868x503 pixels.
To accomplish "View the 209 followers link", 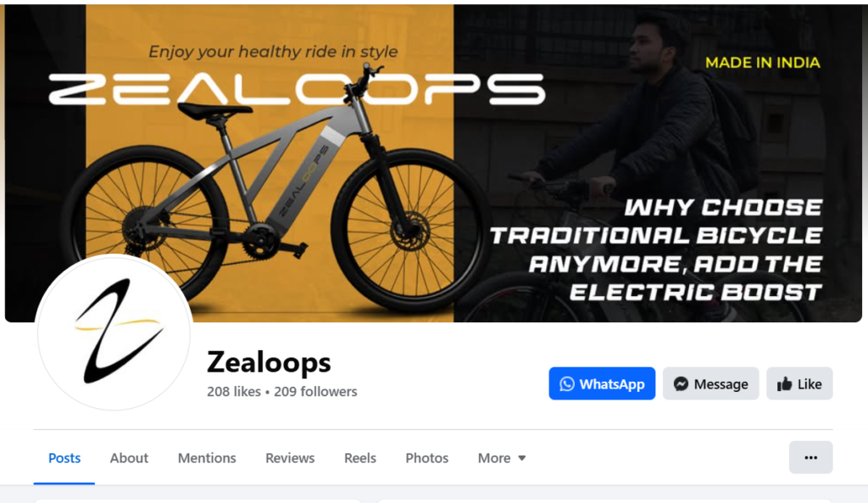I will click(315, 392).
